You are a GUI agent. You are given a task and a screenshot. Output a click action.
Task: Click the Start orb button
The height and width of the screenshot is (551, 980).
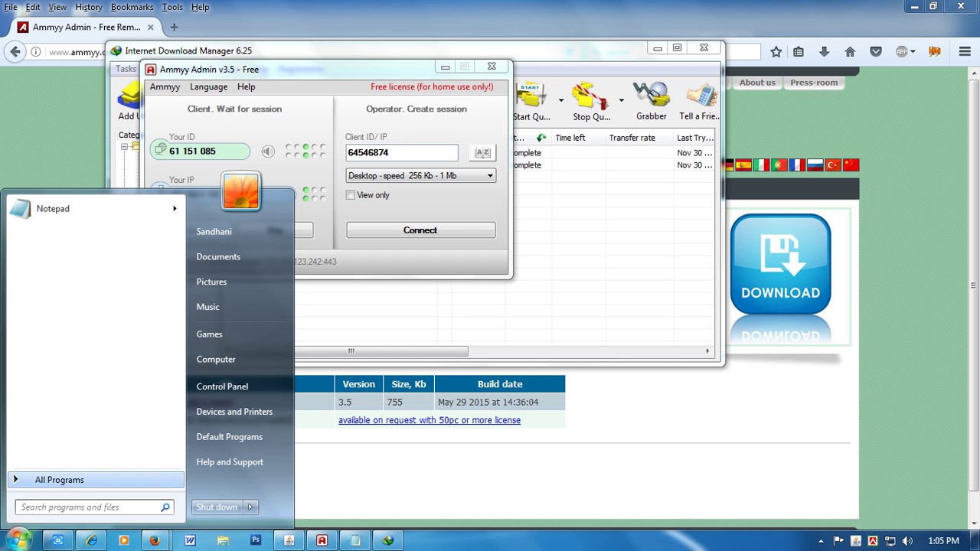tap(18, 540)
